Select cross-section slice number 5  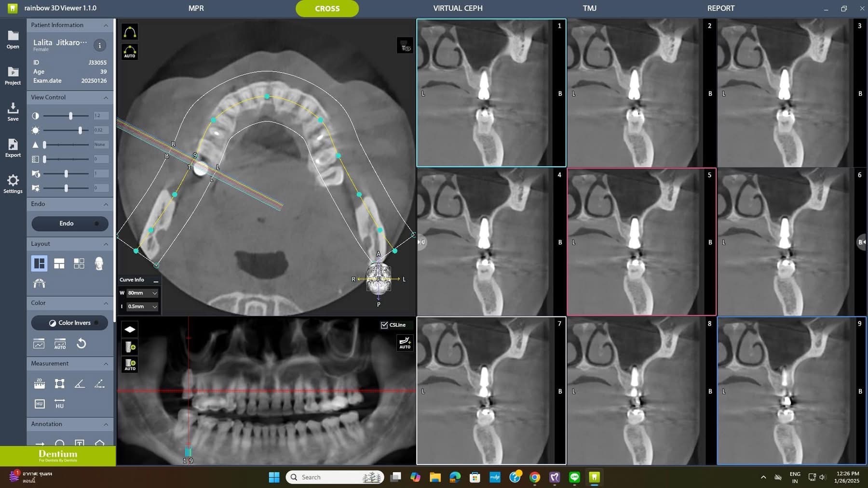pyautogui.click(x=641, y=242)
